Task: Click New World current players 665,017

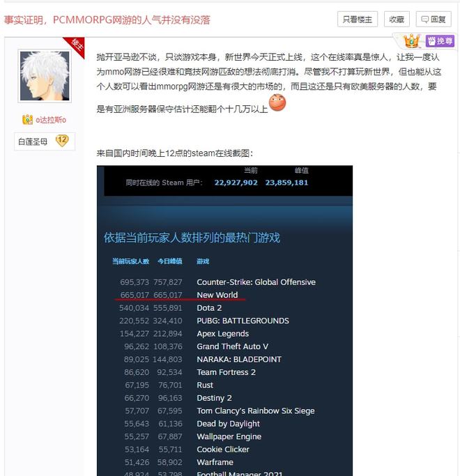Action: (x=135, y=295)
